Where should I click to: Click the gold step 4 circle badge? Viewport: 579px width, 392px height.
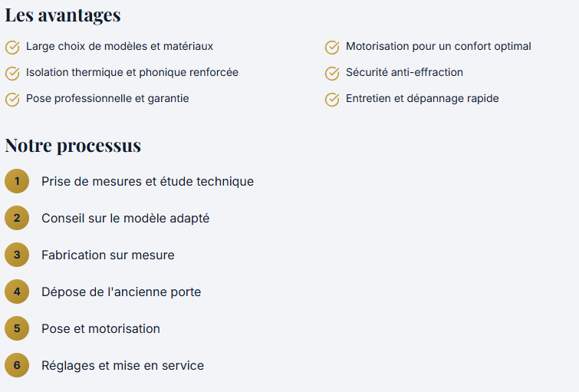[x=17, y=292]
